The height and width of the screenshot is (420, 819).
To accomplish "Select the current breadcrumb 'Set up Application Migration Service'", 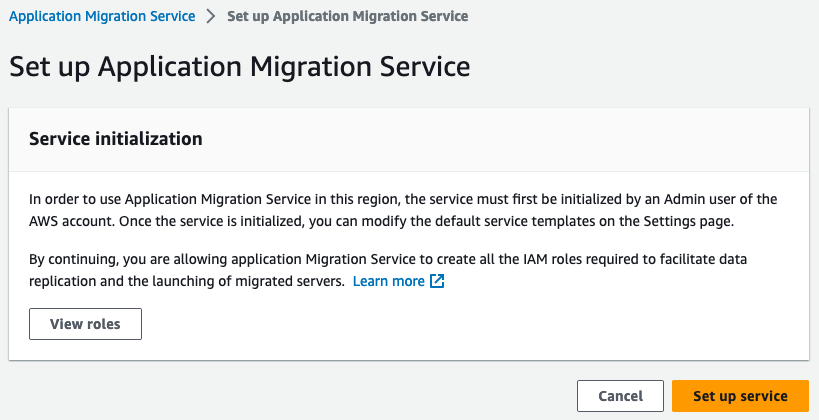I will click(347, 17).
